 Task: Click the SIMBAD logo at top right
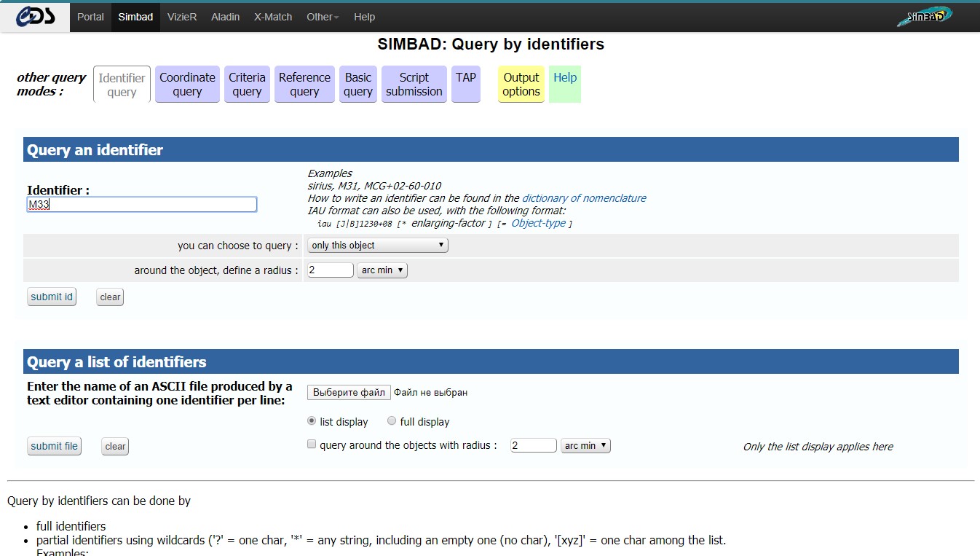coord(924,17)
